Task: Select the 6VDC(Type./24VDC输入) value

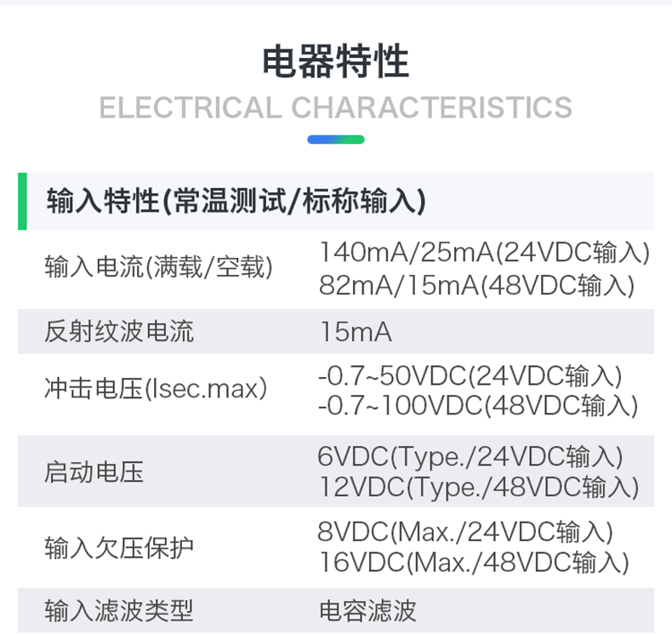Action: coord(470,456)
